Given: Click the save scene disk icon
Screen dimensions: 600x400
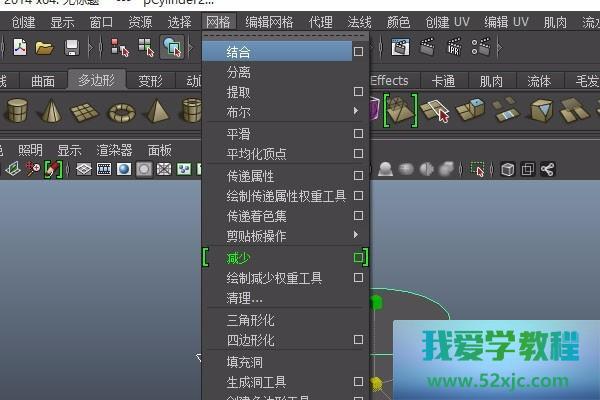Looking at the screenshot, I should tap(72, 46).
